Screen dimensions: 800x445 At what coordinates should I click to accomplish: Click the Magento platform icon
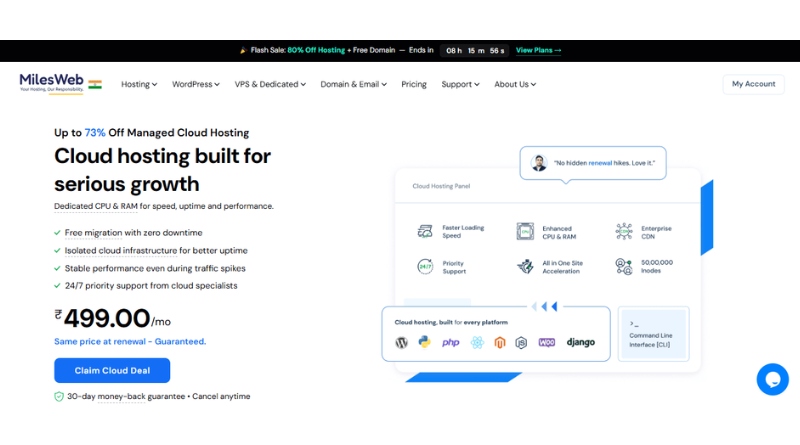pyautogui.click(x=499, y=342)
